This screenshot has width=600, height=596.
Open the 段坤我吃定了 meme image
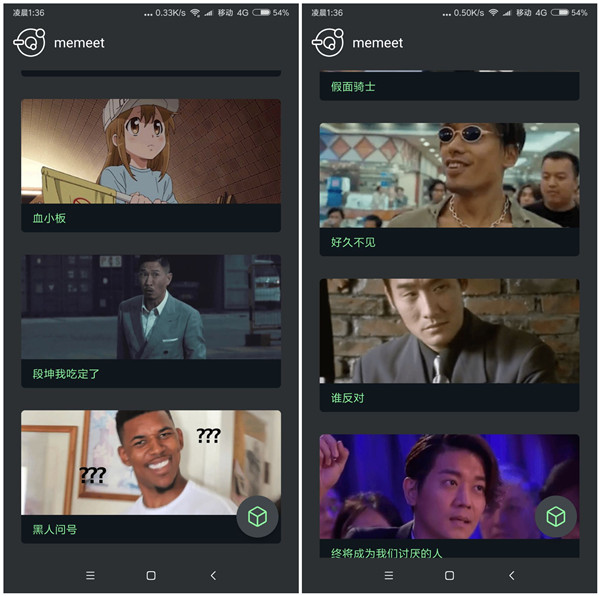point(150,307)
